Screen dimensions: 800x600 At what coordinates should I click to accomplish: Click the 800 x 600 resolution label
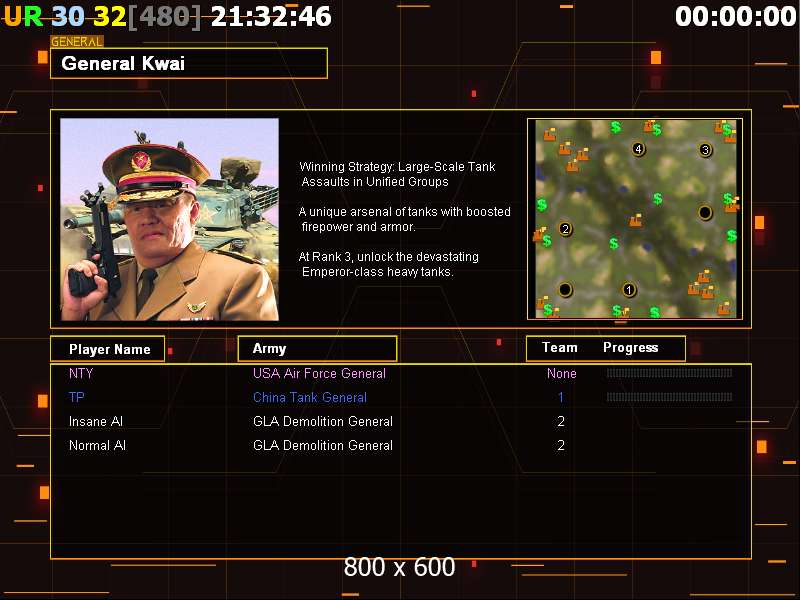pos(399,567)
